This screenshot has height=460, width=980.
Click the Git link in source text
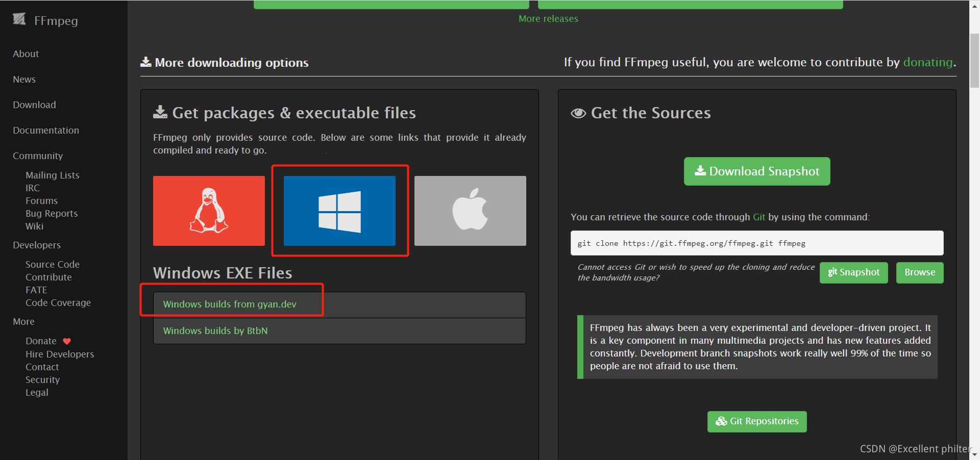tap(759, 217)
